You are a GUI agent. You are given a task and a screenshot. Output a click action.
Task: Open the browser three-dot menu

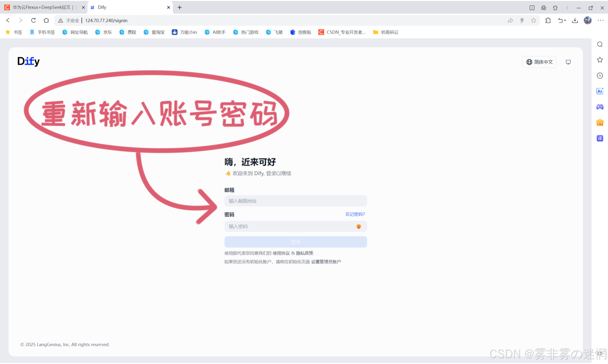pos(600,20)
